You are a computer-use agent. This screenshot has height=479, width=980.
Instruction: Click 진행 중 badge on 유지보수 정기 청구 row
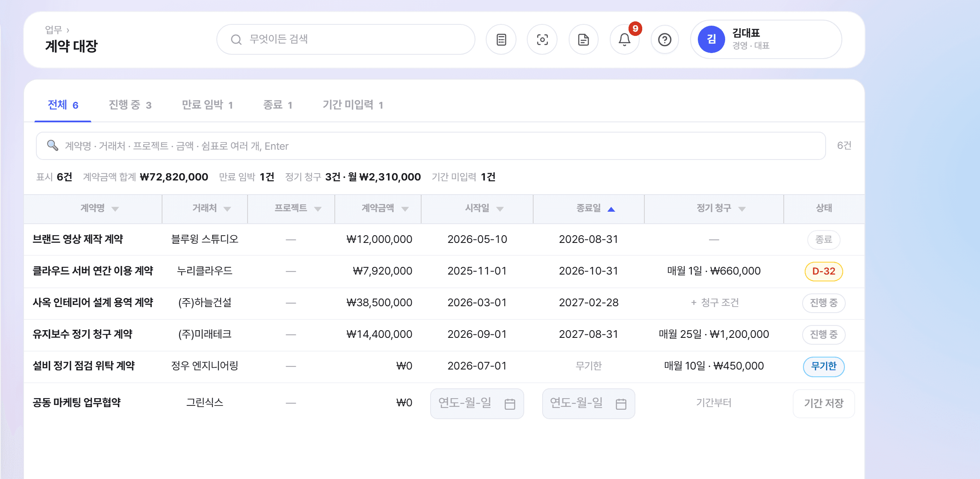tap(824, 334)
